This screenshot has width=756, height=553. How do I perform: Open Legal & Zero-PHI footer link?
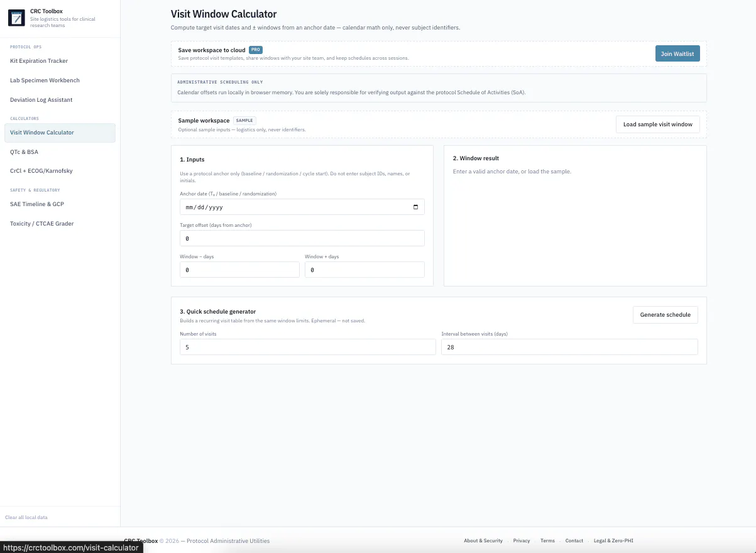615,540
